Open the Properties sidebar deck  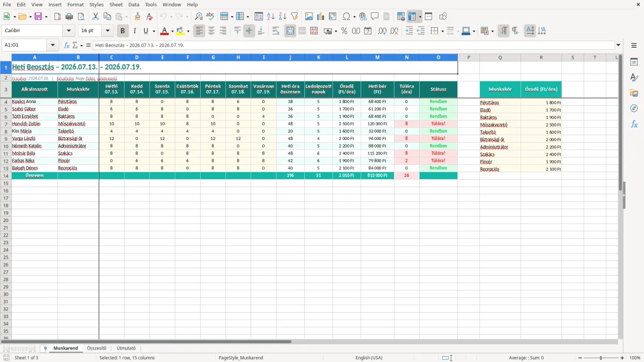634,62
